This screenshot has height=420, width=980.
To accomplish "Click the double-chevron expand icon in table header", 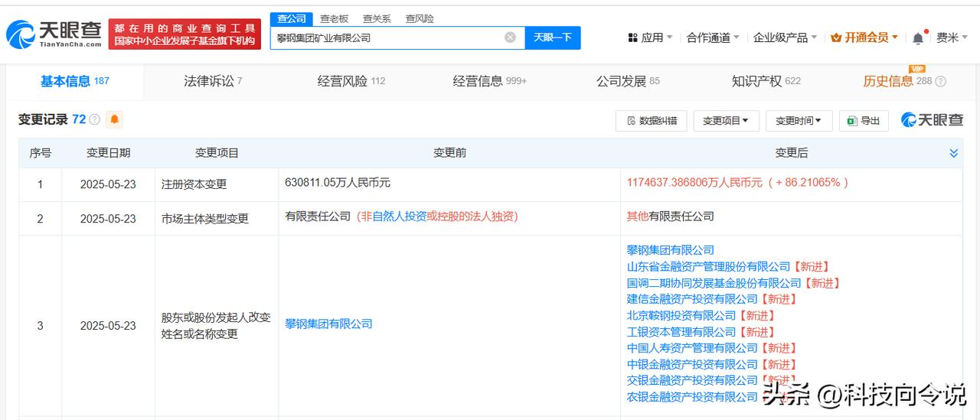I will (953, 153).
